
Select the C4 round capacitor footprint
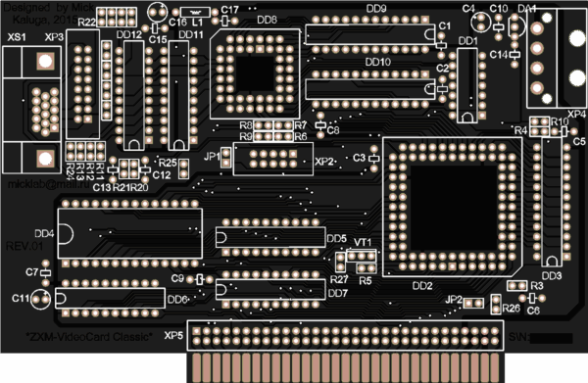tap(481, 22)
